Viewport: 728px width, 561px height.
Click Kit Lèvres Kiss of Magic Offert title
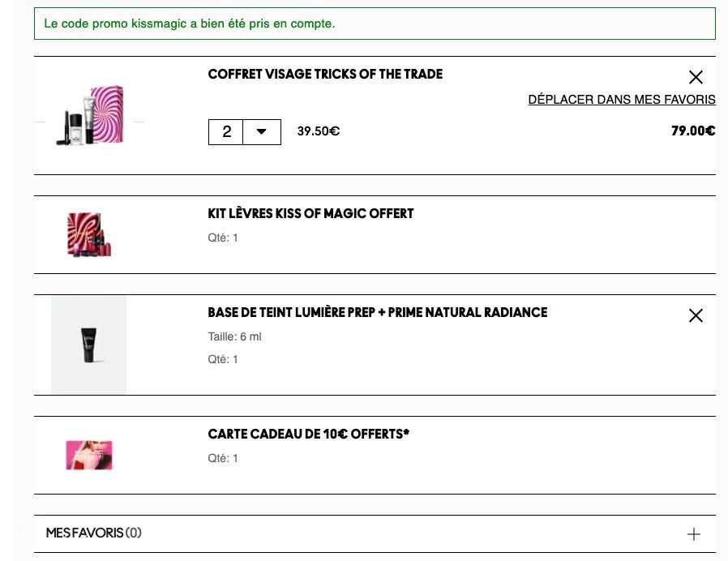click(310, 214)
